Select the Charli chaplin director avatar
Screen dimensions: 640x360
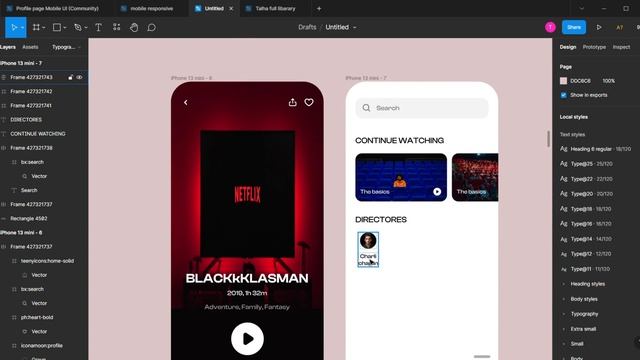[x=368, y=240]
